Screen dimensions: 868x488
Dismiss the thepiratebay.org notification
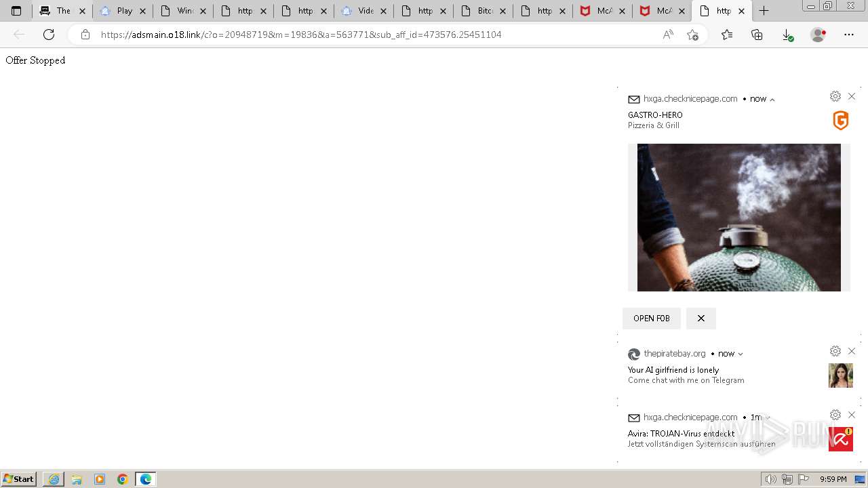coord(852,351)
